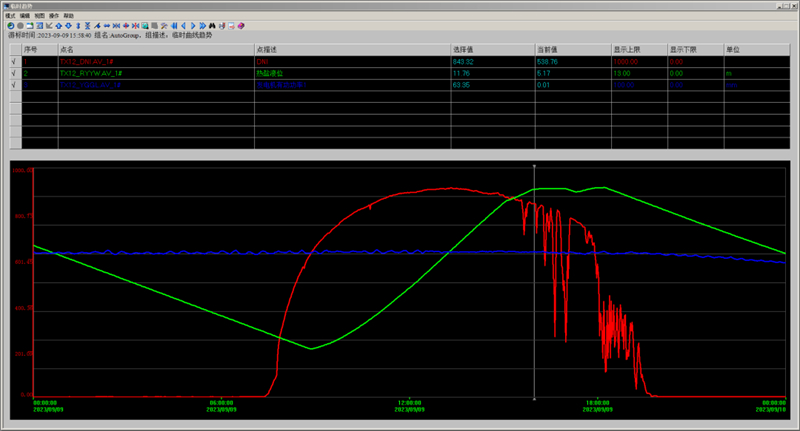The height and width of the screenshot is (431, 800).
Task: Click the double-left-arrow rewind toolbar icon
Action: (174, 25)
